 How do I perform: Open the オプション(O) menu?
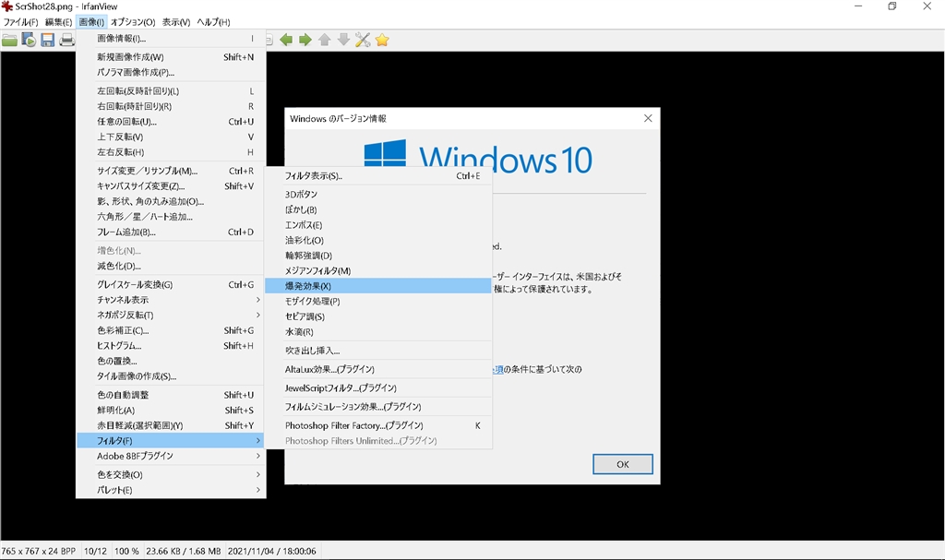[x=133, y=22]
